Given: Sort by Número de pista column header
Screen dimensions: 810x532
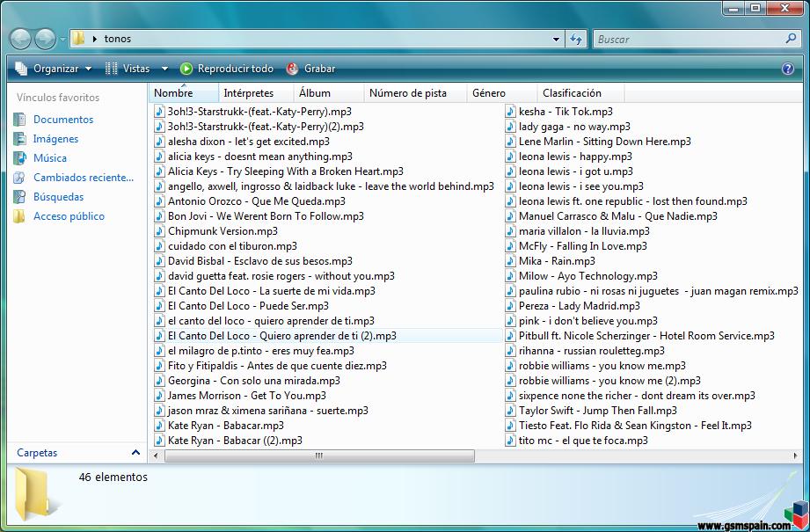Looking at the screenshot, I should click(x=415, y=93).
